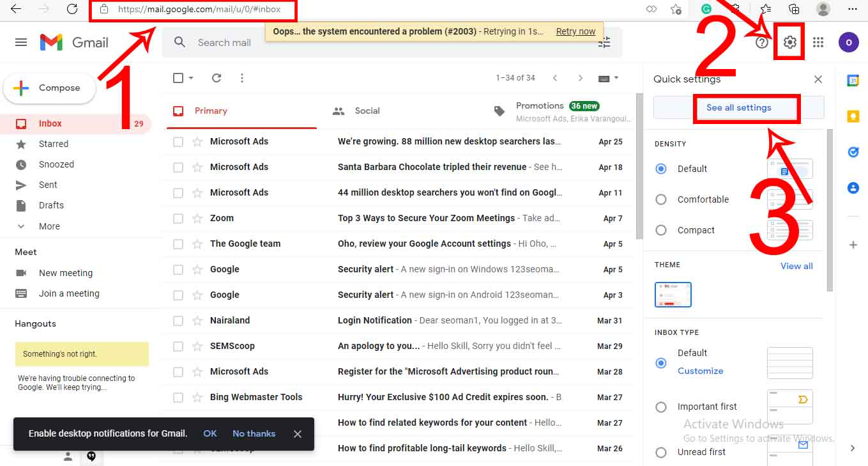Show the side panel with the bottom chevron
The image size is (868, 466).
tap(853, 448)
